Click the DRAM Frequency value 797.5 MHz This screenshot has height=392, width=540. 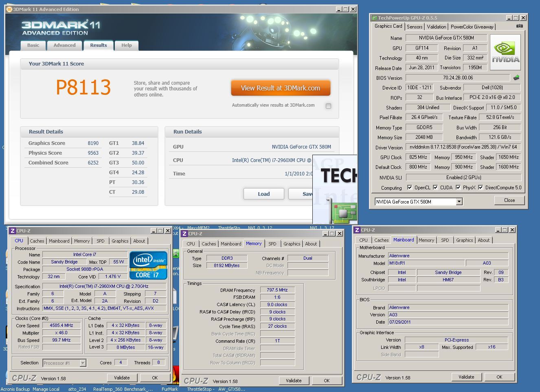[x=277, y=290]
